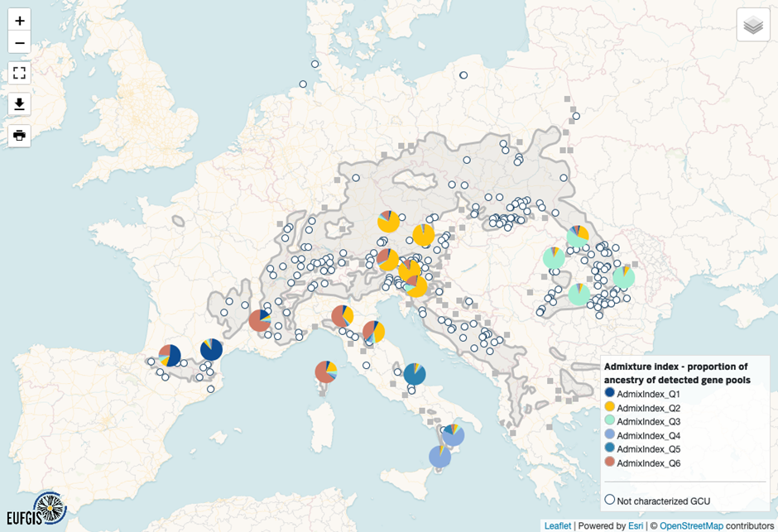Click the AdmixIndex_Q1 dark blue legend swatch
Image resolution: width=778 pixels, height=532 pixels.
(x=610, y=394)
